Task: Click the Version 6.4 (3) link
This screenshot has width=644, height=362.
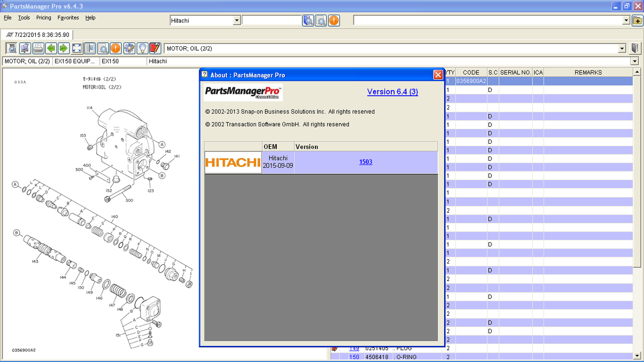Action: coord(392,92)
